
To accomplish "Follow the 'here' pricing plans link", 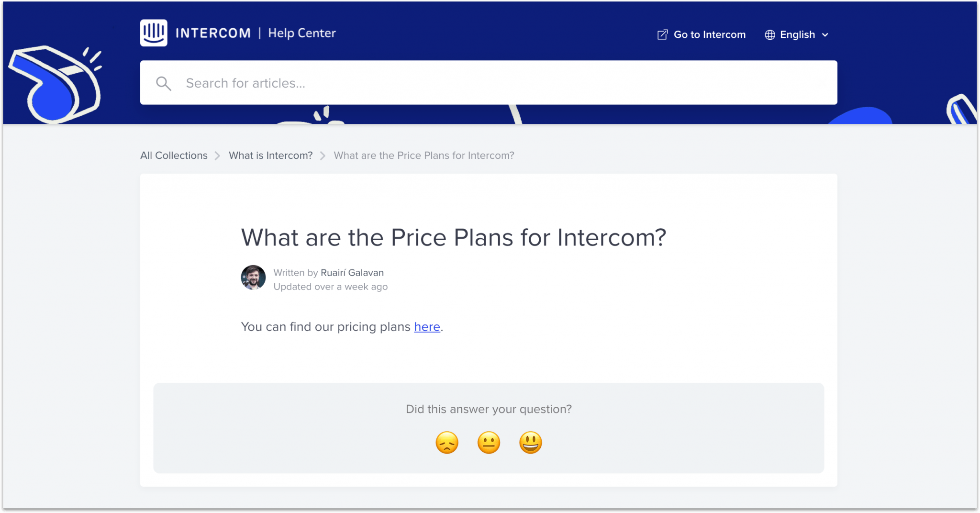I will pyautogui.click(x=427, y=327).
